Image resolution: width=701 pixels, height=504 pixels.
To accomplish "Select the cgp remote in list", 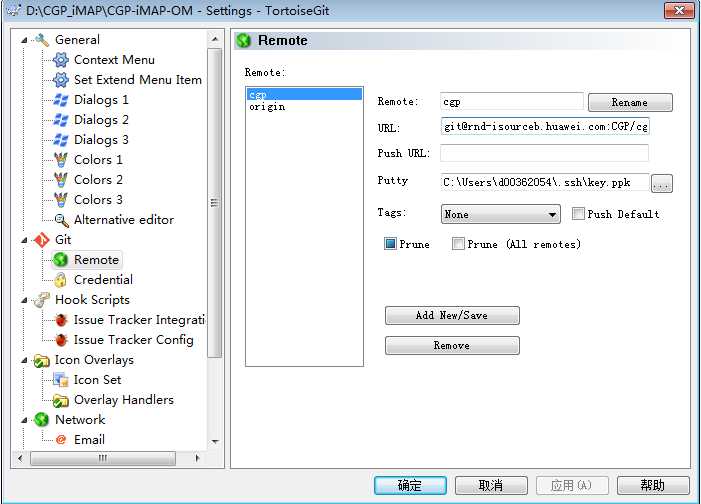I will (x=304, y=94).
